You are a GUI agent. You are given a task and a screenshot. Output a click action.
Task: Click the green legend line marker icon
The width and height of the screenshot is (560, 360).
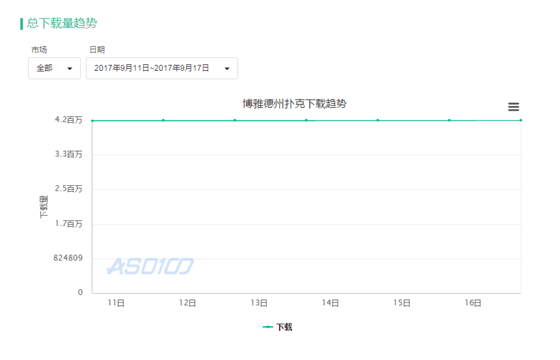268,327
